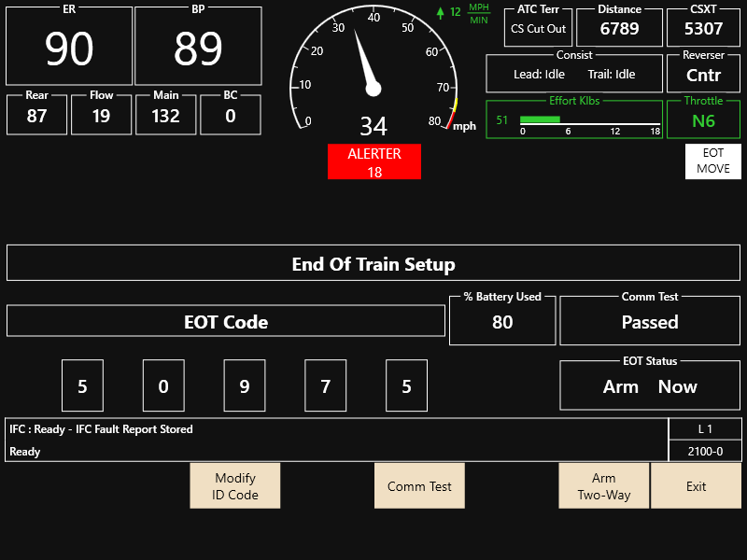The height and width of the screenshot is (560, 747).
Task: Toggle Arm Two-Way mode
Action: [603, 485]
